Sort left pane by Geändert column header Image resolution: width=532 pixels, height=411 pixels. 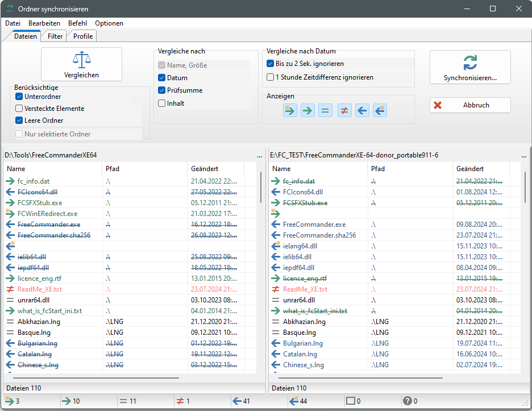point(216,169)
